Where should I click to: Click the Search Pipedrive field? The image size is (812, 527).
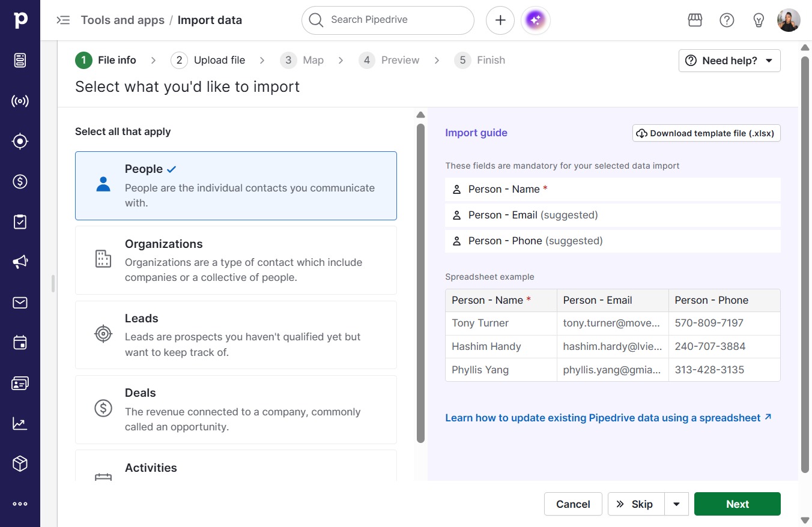click(388, 20)
